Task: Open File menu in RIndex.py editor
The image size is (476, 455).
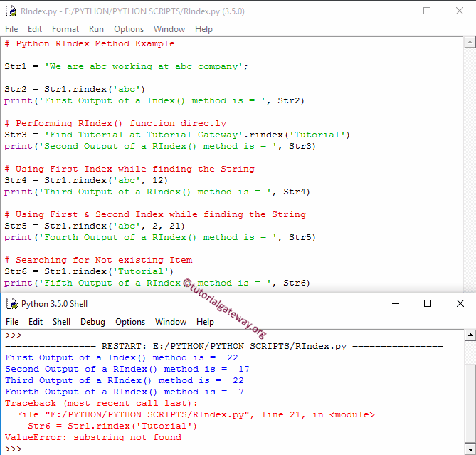Action: [x=11, y=29]
